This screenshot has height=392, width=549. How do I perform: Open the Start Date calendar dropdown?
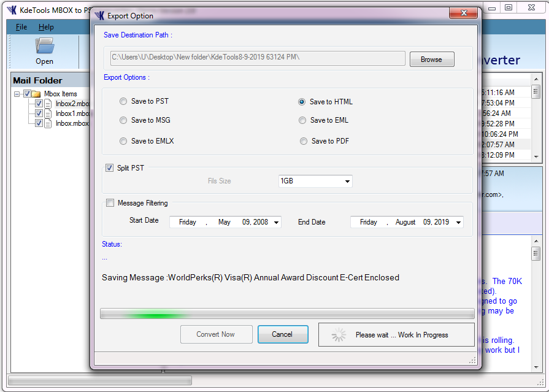(x=276, y=222)
